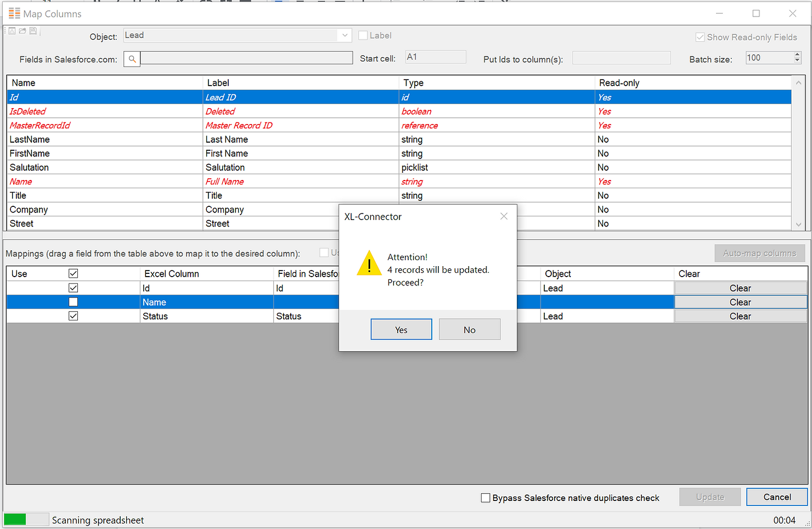The height and width of the screenshot is (529, 812).
Task: Open a saved mapping via the folder icon
Action: tap(22, 31)
